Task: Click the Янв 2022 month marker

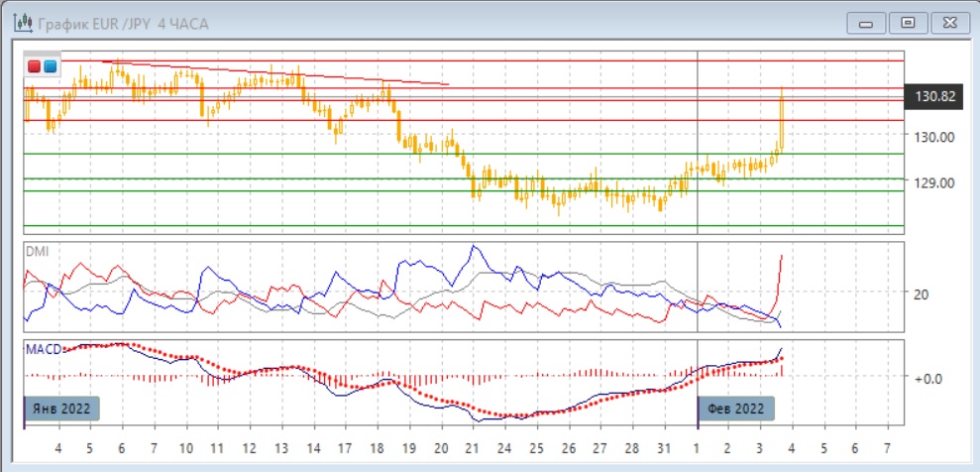Action: coord(61,409)
